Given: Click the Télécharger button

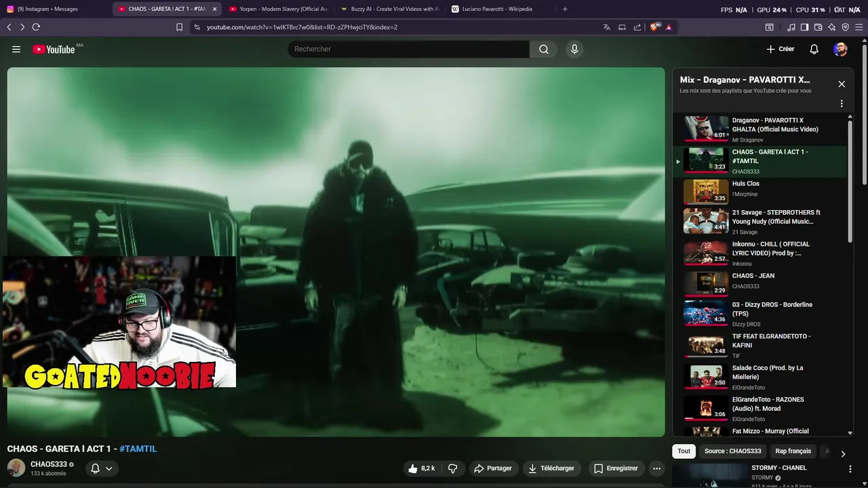Looking at the screenshot, I should [x=551, y=468].
